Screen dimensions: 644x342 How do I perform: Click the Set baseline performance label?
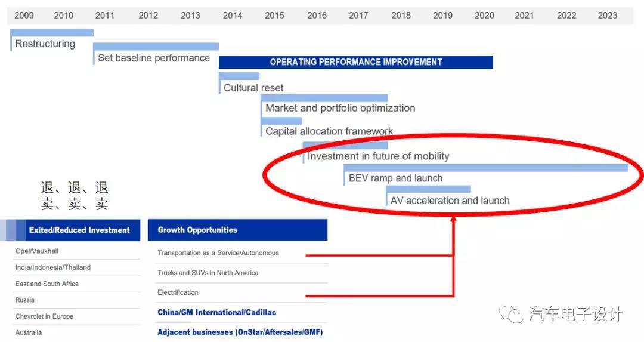coord(154,58)
